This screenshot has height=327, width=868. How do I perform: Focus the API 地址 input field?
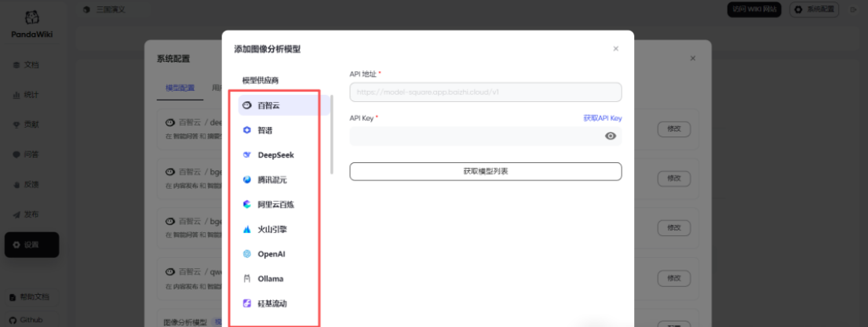(x=486, y=92)
